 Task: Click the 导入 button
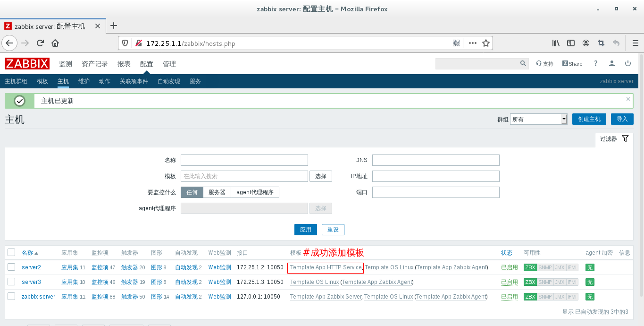[x=622, y=119]
